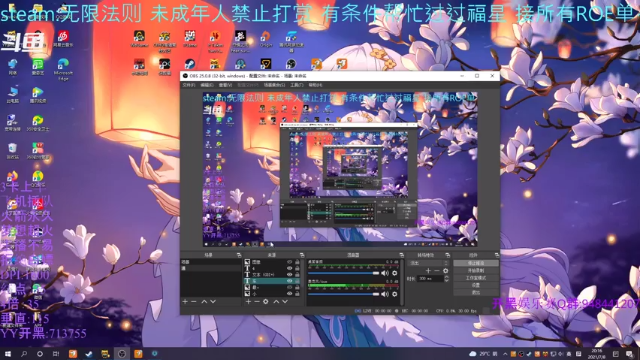
Task: Open the 编辑(E) menu in OBS
Action: pos(207,85)
